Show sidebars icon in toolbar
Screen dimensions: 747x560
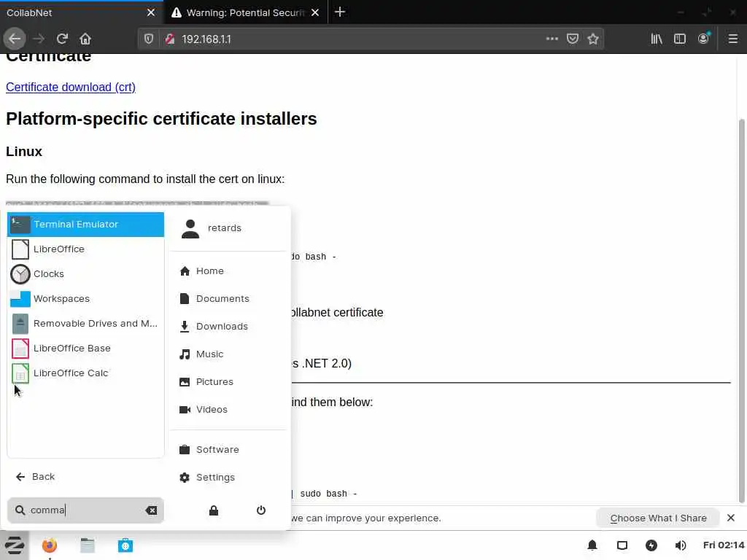click(680, 39)
